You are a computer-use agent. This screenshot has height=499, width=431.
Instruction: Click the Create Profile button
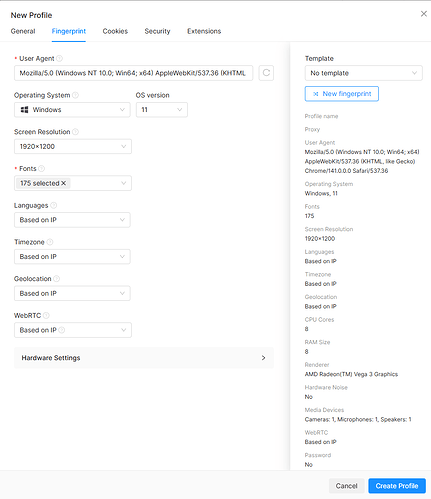coord(397,486)
